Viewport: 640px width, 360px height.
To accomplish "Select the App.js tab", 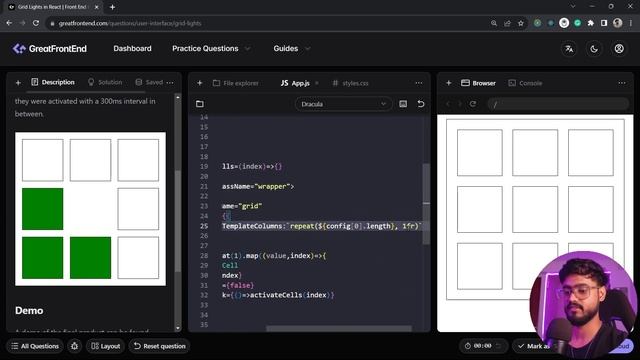I will point(295,83).
